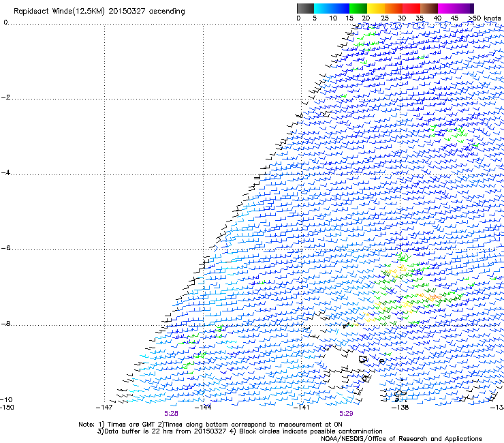Screen dimensions: 504x443
Task: Click the 'Rapidscat Winds(12.5KM) 20150327 ascending' title
Action: (x=99, y=12)
